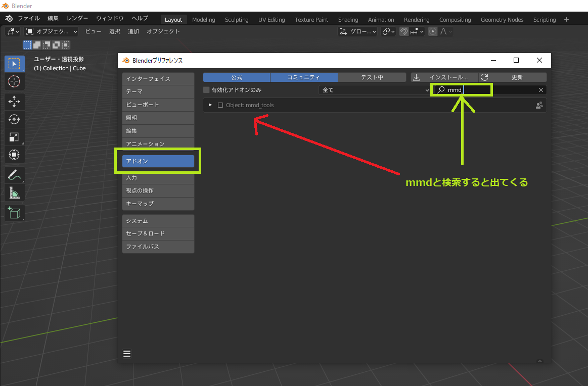
Task: Switch to the Sculpting workspace tab
Action: (x=237, y=20)
